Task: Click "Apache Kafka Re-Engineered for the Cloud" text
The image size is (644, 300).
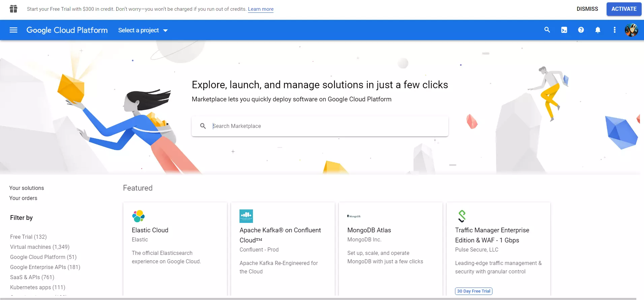Action: tap(279, 267)
